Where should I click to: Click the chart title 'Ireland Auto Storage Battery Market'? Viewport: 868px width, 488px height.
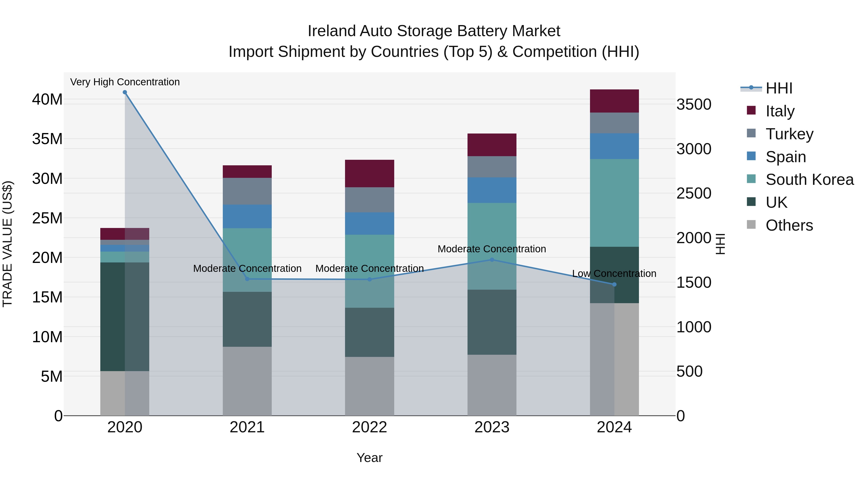click(434, 31)
